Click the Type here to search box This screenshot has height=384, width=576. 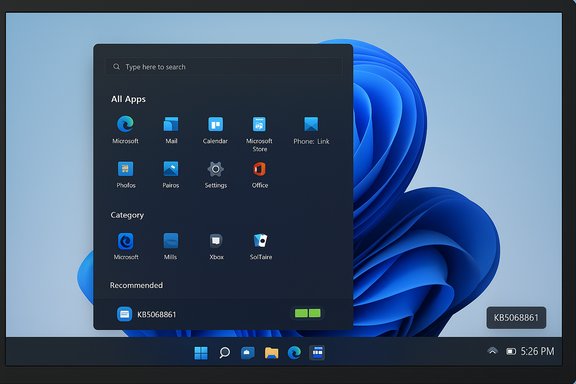(223, 67)
